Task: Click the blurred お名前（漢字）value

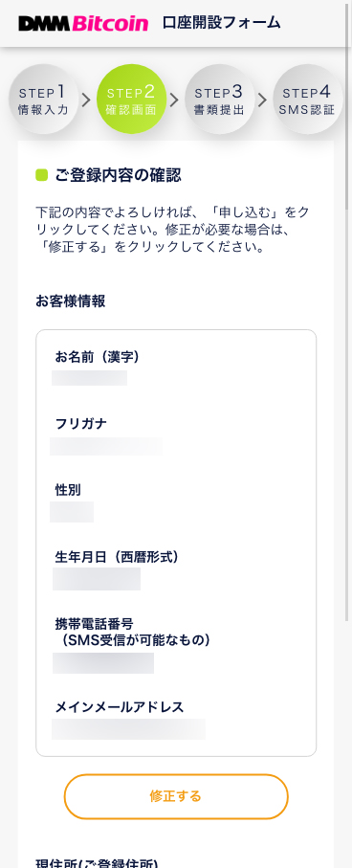Action: click(x=90, y=378)
